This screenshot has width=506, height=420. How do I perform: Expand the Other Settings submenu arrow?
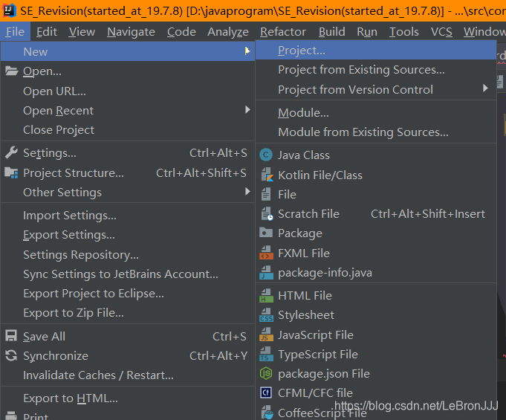click(x=247, y=192)
